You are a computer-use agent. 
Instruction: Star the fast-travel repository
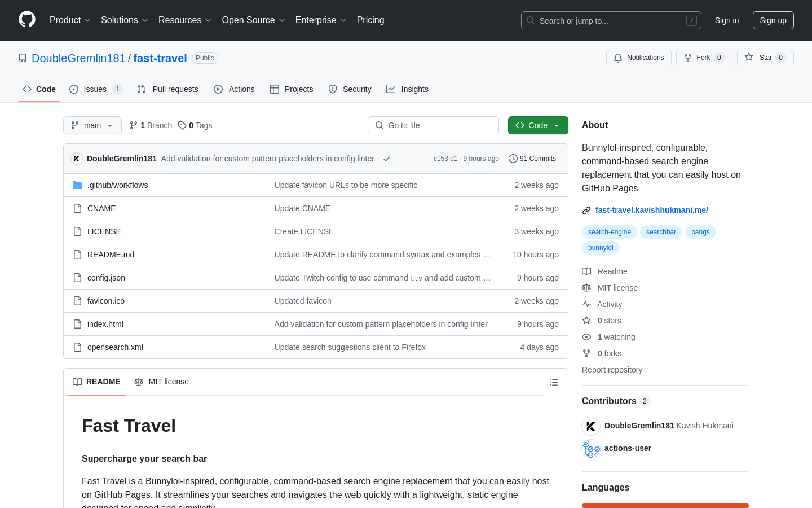[765, 58]
